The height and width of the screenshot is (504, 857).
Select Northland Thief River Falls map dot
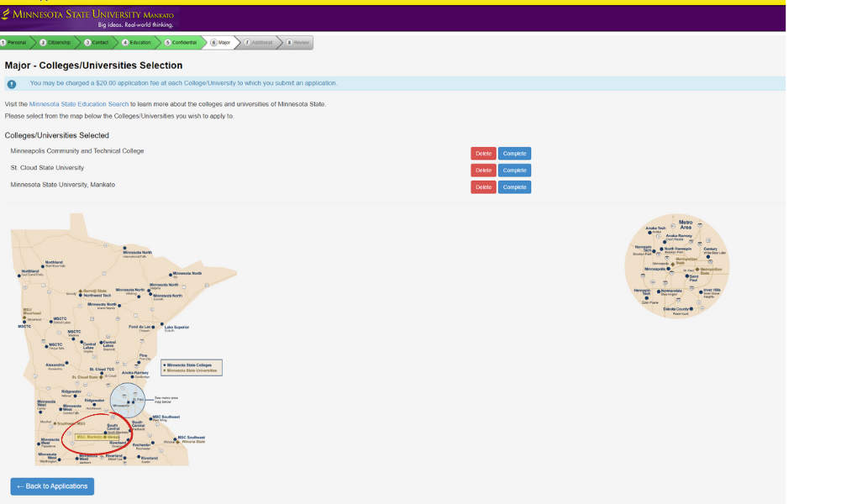(43, 266)
